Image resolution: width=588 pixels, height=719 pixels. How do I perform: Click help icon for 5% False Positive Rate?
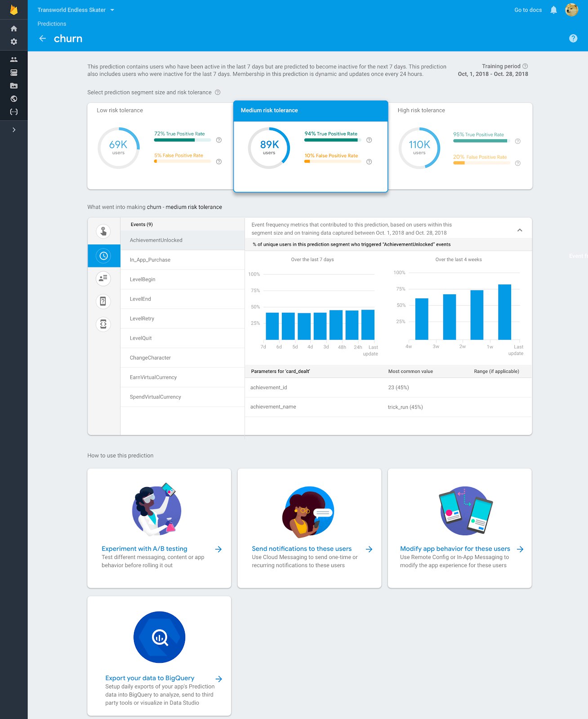click(x=219, y=162)
